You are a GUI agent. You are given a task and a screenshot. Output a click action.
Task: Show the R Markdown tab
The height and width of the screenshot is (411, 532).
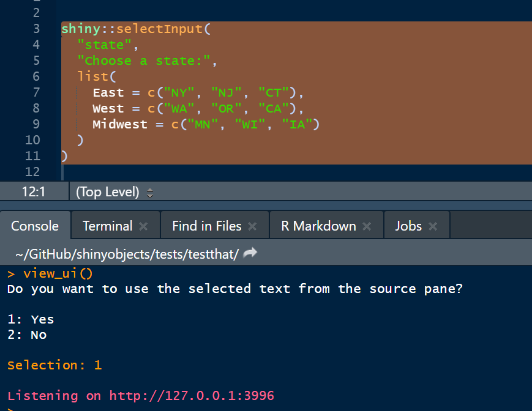318,226
